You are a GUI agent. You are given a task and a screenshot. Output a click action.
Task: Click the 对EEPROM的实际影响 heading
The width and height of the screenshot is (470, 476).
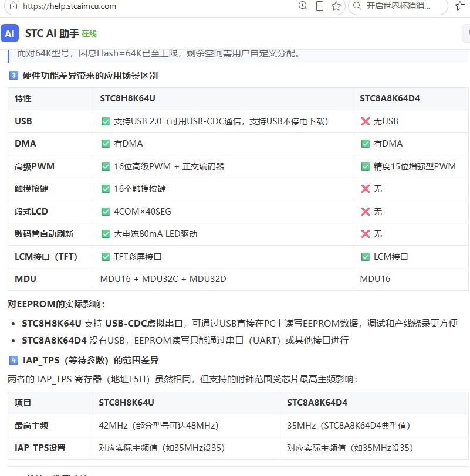56,304
